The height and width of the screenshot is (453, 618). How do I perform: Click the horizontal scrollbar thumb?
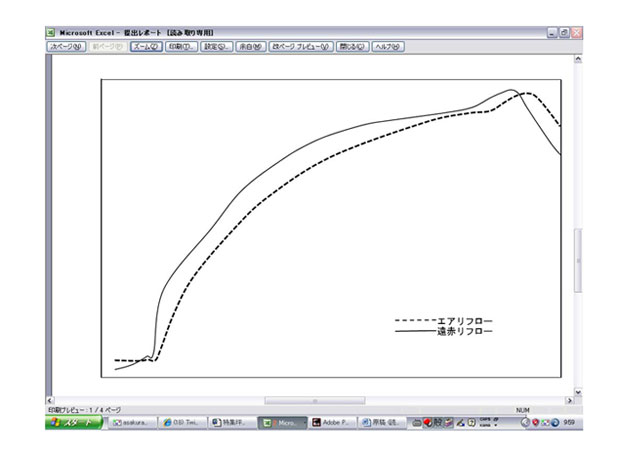(299, 400)
